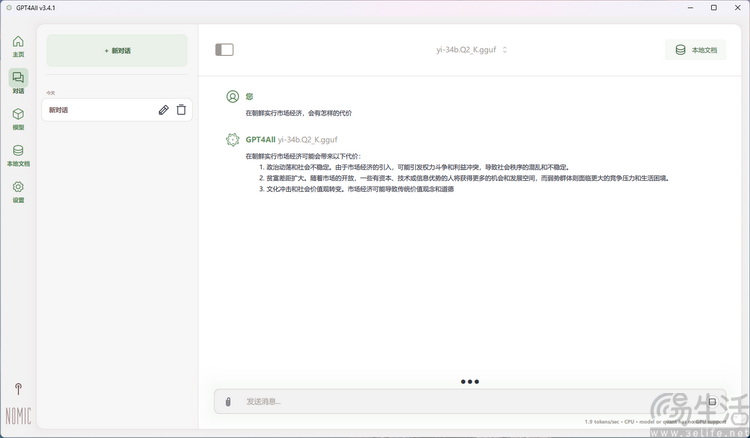Click the tokens/sec status text at bottom
Image resolution: width=750 pixels, height=438 pixels.
tap(655, 422)
